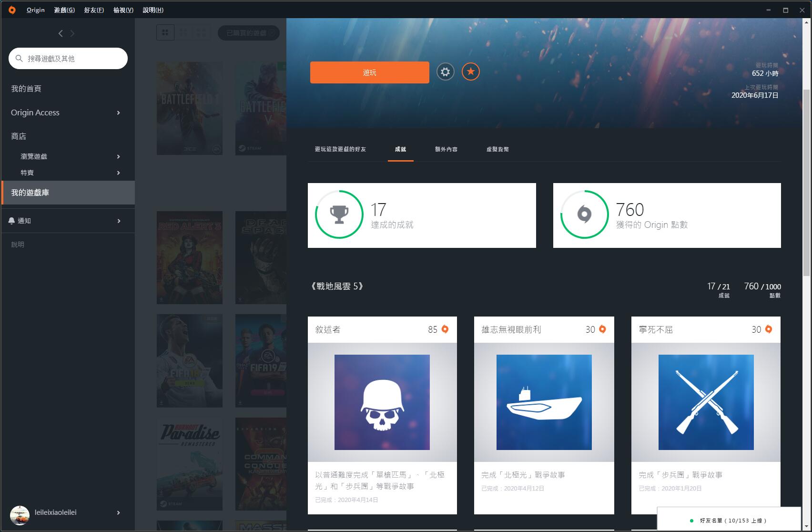Select the Battlefield V game cover
812x532 pixels.
coord(261,108)
